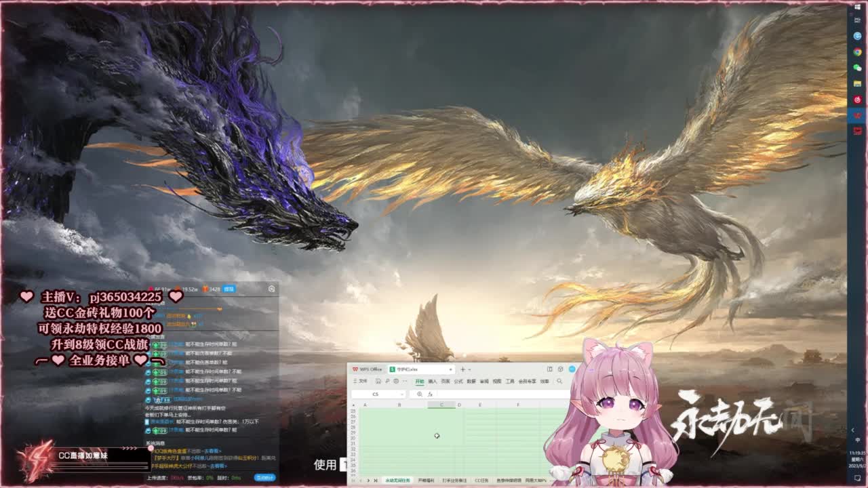Open chat panel settings gear
The width and height of the screenshot is (868, 488).
271,289
